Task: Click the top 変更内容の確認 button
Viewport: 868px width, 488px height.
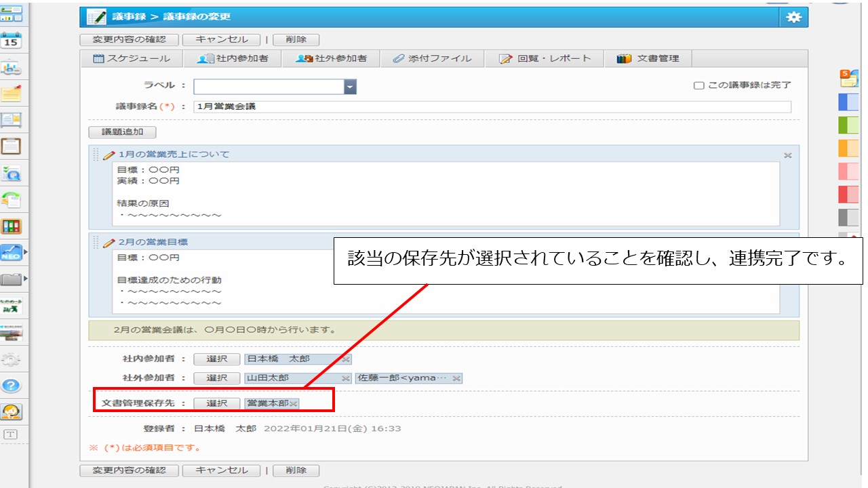Action: pos(129,40)
